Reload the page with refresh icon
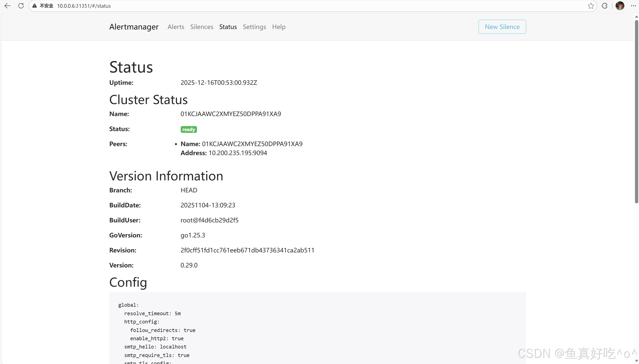The image size is (639, 364). [21, 6]
